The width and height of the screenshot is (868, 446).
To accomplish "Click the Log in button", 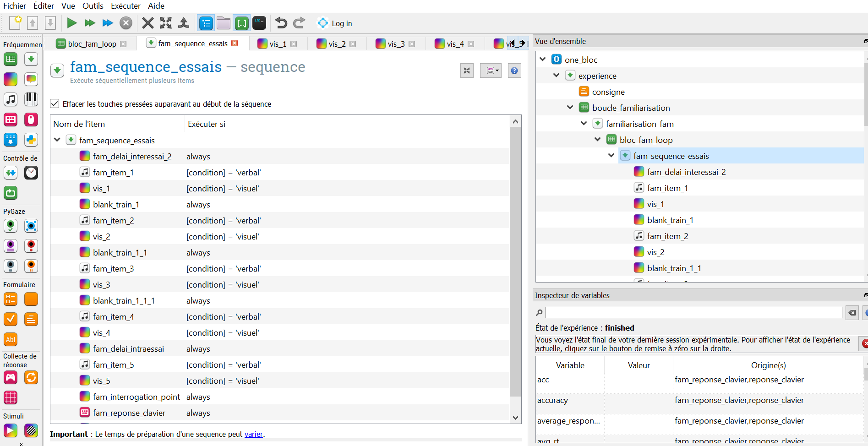I will pyautogui.click(x=335, y=23).
